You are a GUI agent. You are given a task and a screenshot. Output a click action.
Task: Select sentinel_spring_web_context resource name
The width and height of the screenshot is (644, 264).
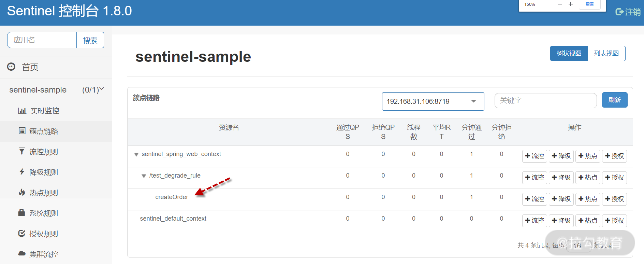[181, 154]
